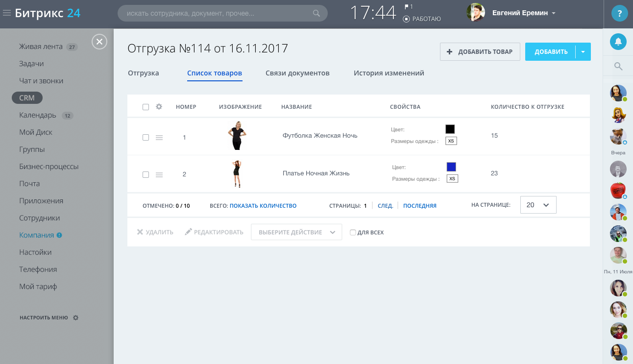Viewport: 633px width, 364px height.
Task: Click the contacts search magnifier in right sidebar
Action: click(618, 66)
